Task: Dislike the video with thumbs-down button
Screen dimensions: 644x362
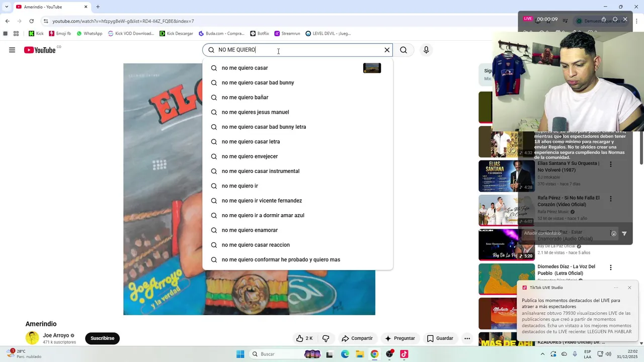Action: (326, 338)
